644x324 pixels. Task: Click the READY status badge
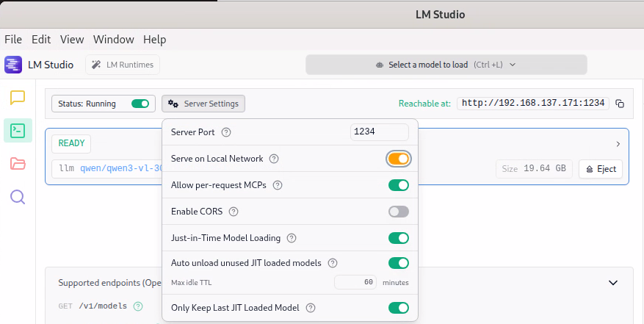point(71,143)
